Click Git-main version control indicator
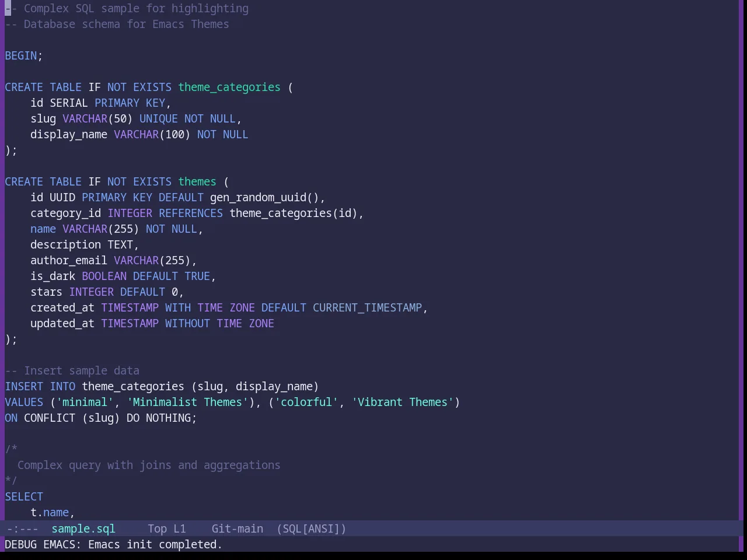747x560 pixels. click(x=237, y=528)
